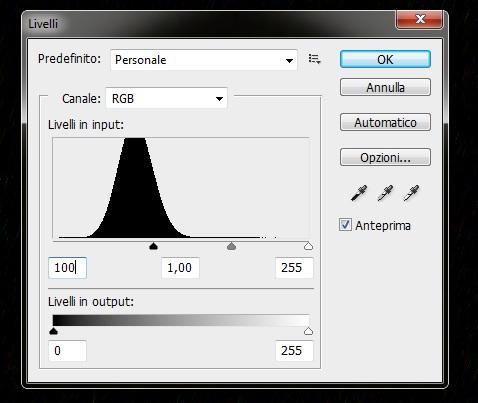Focus the input shadow field showing 100
The width and height of the screenshot is (478, 403).
point(67,268)
